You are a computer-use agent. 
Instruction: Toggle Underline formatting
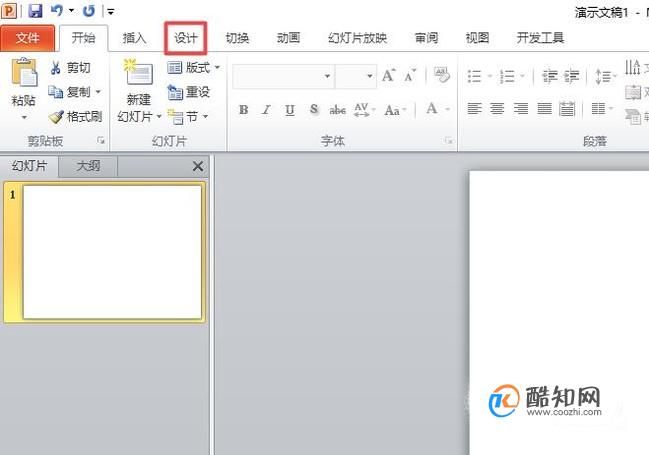coord(290,110)
